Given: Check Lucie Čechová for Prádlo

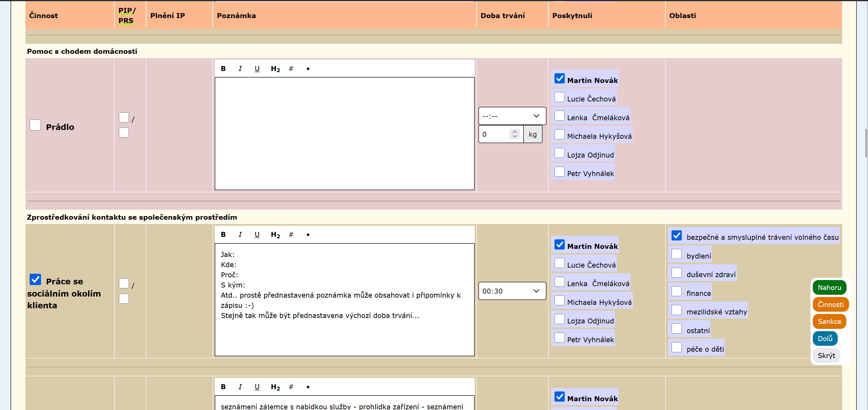Looking at the screenshot, I should (x=559, y=97).
